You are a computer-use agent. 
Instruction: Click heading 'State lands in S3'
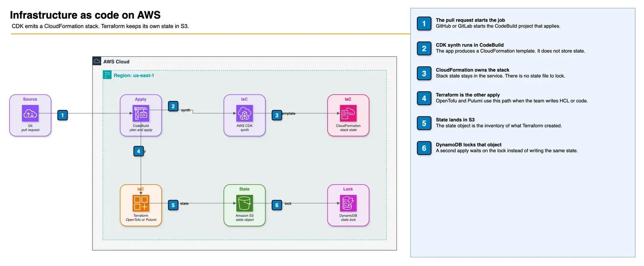(455, 120)
